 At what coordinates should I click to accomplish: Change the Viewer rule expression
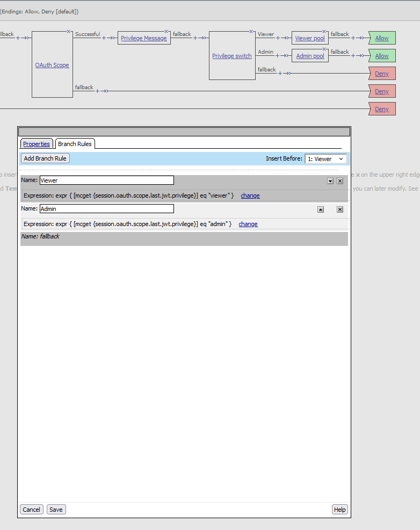click(250, 195)
